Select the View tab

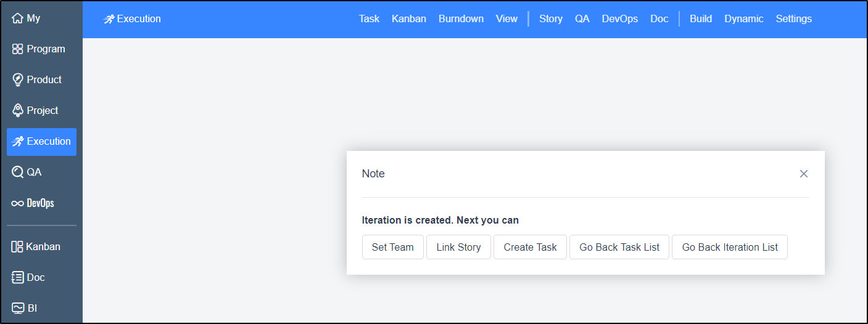coord(506,19)
